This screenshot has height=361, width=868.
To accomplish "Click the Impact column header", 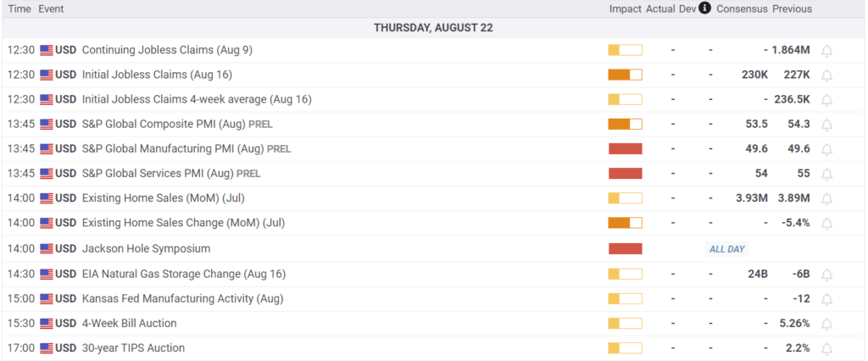I will point(625,9).
